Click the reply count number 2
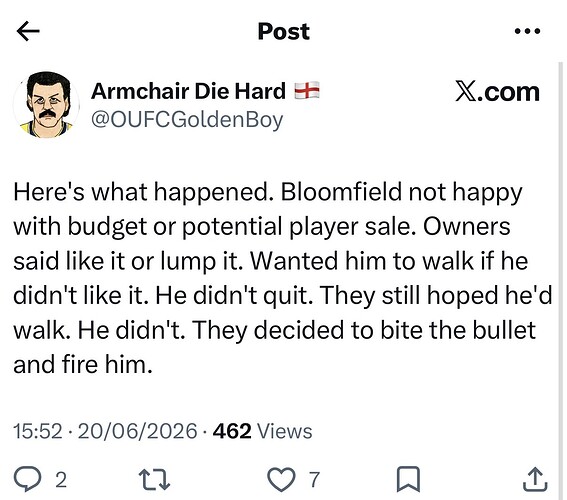This screenshot has height=500, width=567. click(61, 480)
